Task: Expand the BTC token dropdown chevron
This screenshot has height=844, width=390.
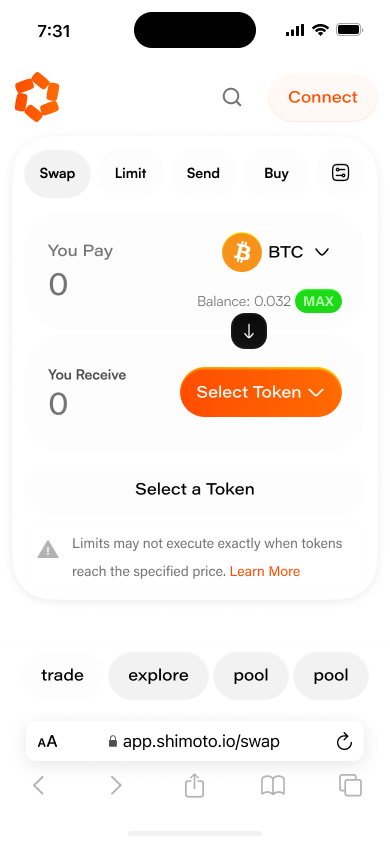Action: [x=322, y=252]
